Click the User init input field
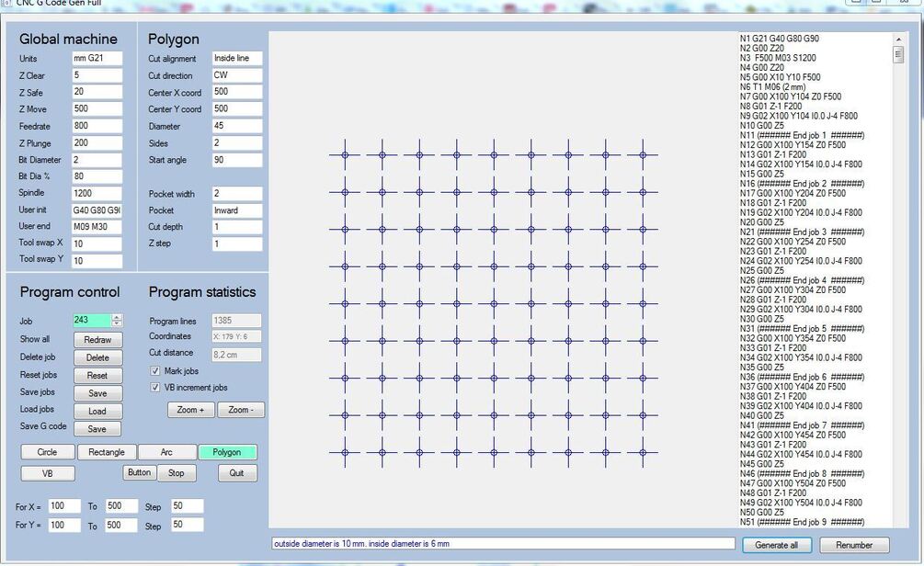Screen dimensions: 924x566 pyautogui.click(x=97, y=210)
